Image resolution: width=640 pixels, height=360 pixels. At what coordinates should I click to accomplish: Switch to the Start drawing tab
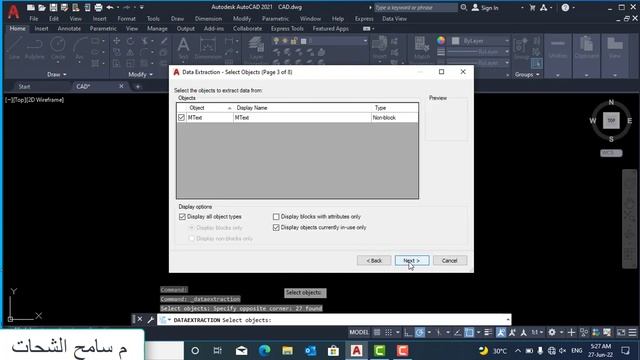pos(24,87)
